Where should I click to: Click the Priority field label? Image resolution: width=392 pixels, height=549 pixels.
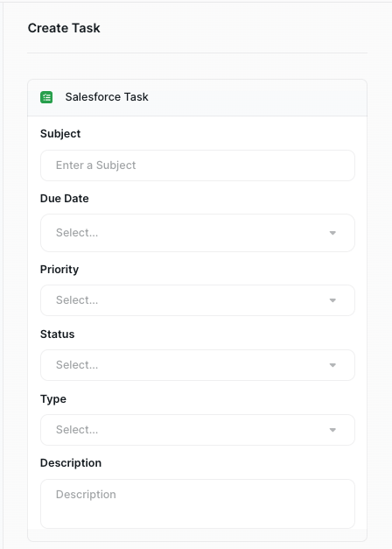[x=59, y=270]
